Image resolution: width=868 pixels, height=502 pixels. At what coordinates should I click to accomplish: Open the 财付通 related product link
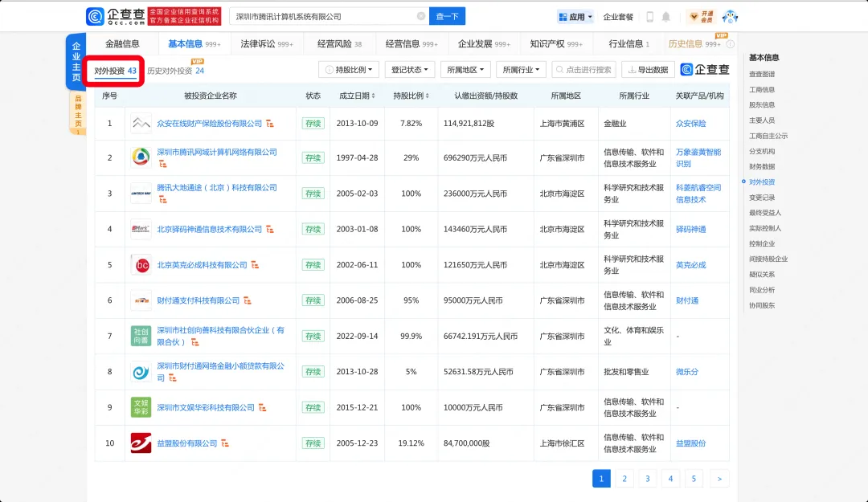tap(687, 300)
